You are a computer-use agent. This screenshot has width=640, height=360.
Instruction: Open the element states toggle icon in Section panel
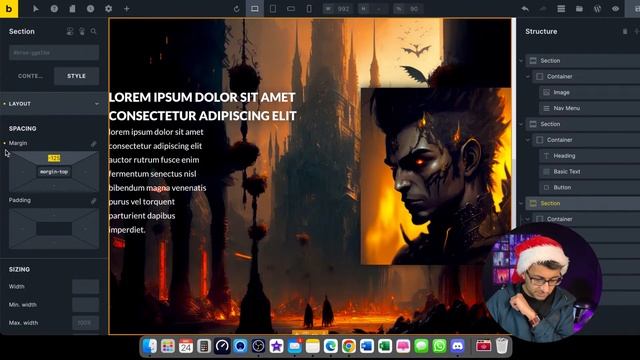pyautogui.click(x=70, y=31)
